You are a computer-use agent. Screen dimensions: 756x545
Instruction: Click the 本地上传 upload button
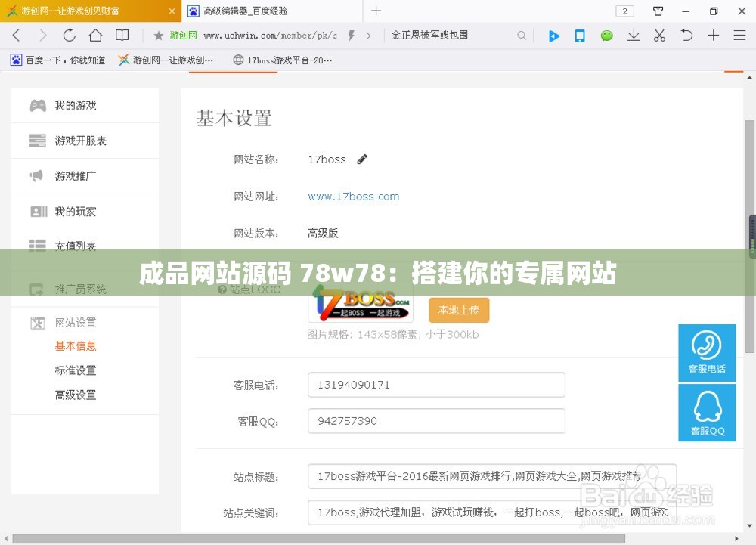point(459,310)
